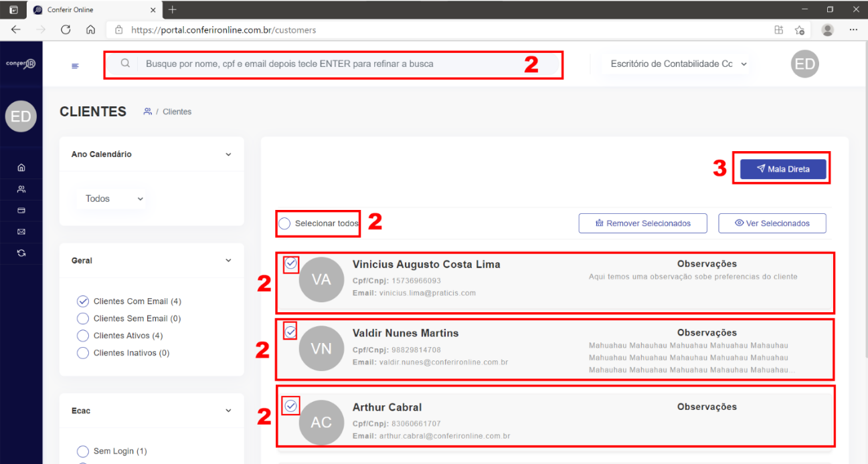Click the AC avatar of Arthur Cabral
The height and width of the screenshot is (464, 868).
321,423
